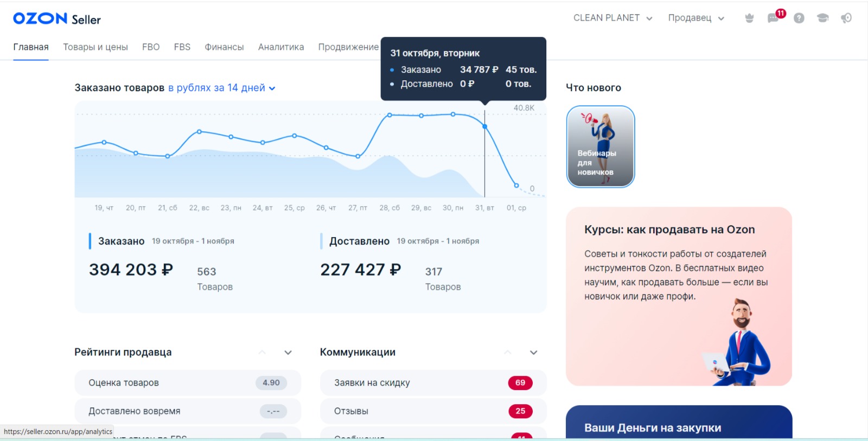Open the Заявки на скидку row
Screen dimensions: 868x441
click(433, 383)
